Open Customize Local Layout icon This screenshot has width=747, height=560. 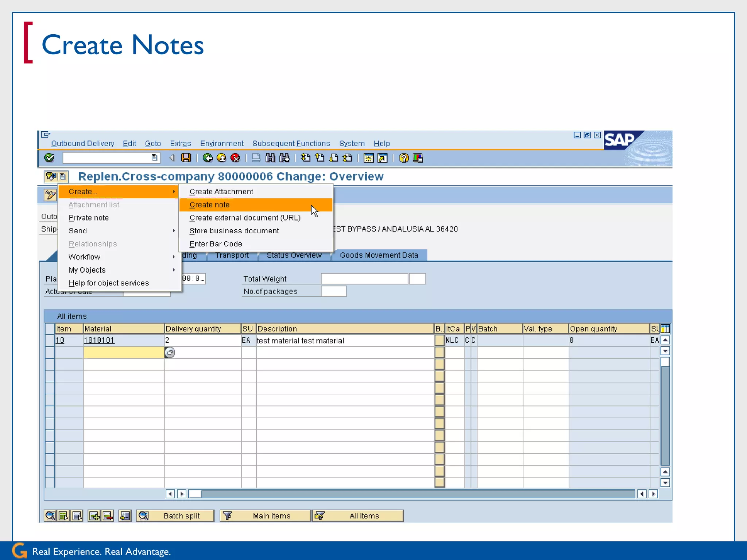click(418, 158)
